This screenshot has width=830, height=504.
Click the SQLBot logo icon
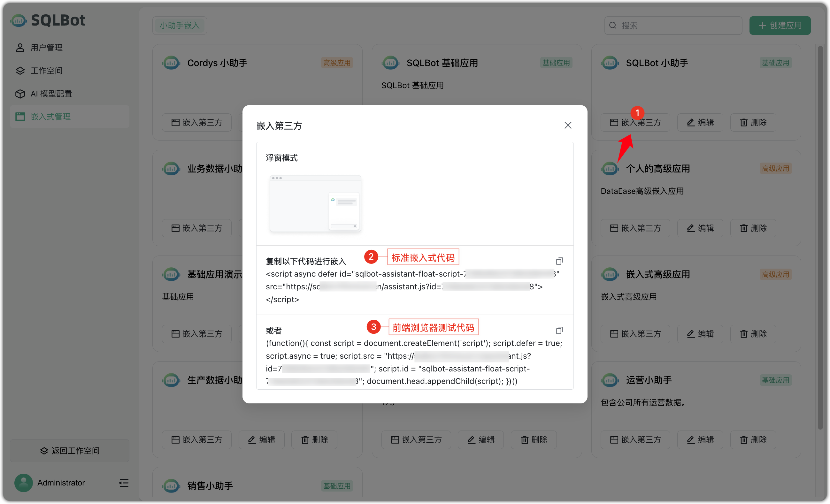18,20
